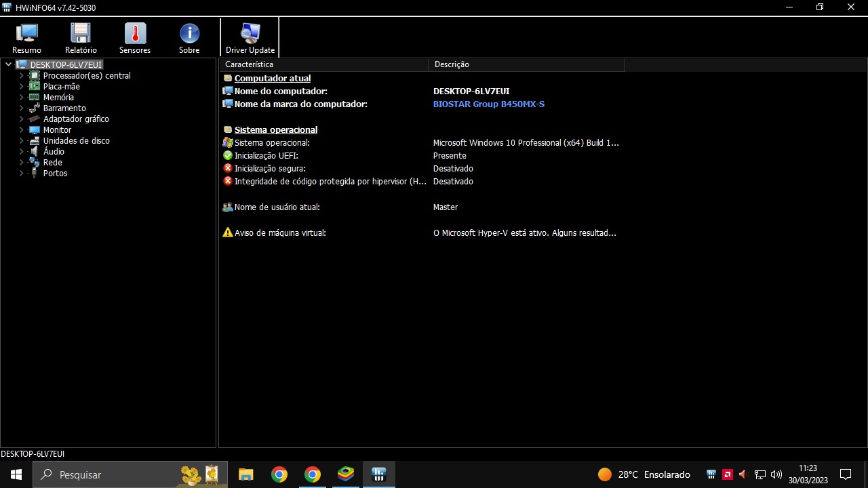Viewport: 868px width, 488px height.
Task: Click the Descrição column header
Action: (x=526, y=64)
